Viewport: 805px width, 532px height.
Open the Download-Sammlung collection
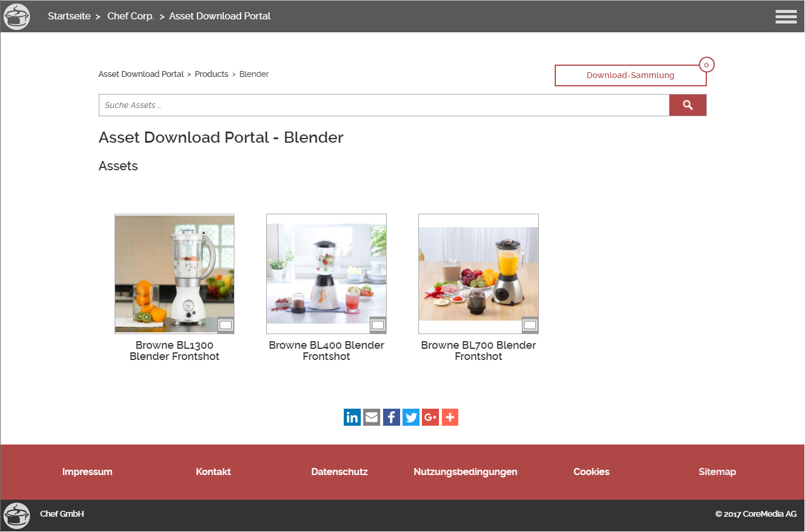[x=630, y=75]
